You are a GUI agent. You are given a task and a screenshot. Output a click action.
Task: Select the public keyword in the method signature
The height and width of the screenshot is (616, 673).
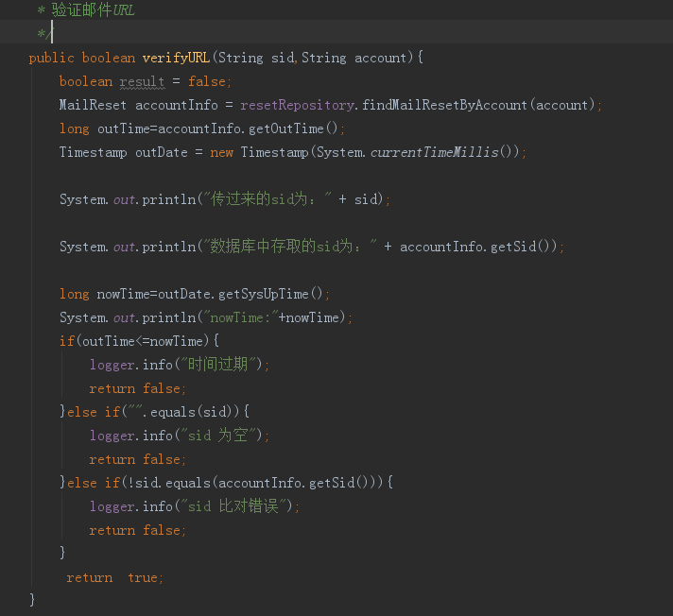[x=51, y=58]
